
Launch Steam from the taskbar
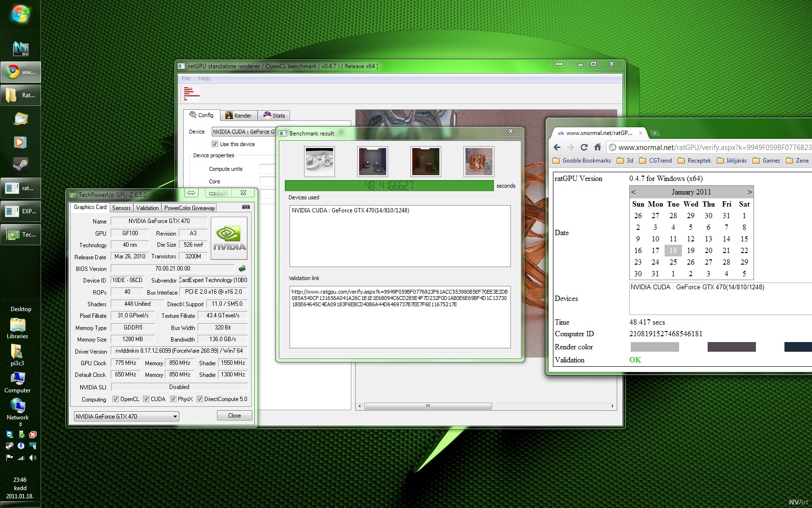tap(20, 165)
